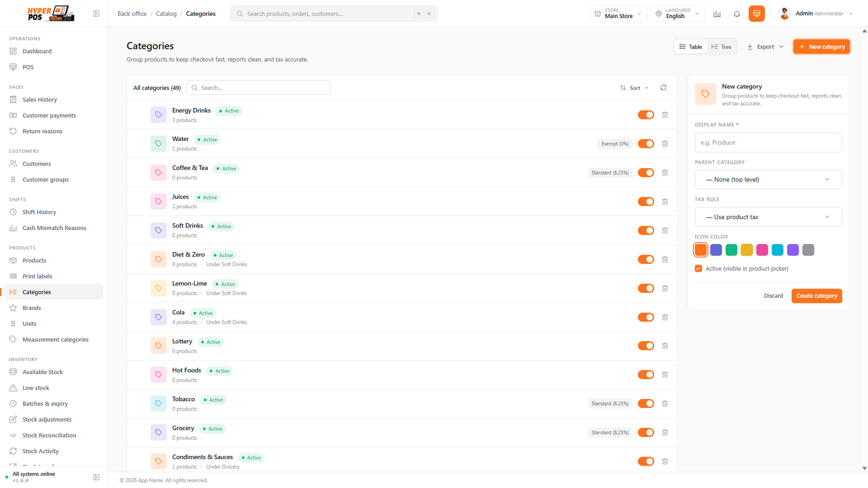Delete the Hot Foods category
This screenshot has height=488, width=868.
(665, 375)
